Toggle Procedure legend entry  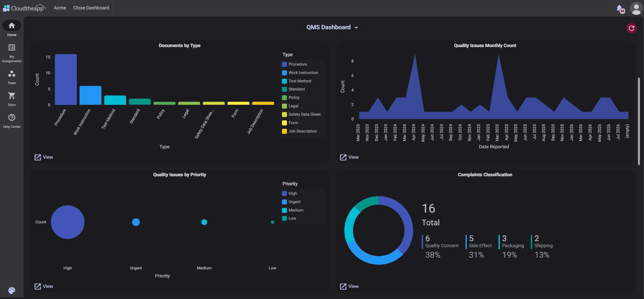click(x=294, y=64)
